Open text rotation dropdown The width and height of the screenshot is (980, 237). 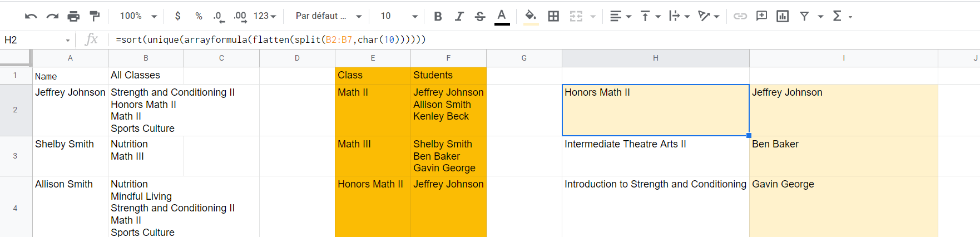[709, 16]
